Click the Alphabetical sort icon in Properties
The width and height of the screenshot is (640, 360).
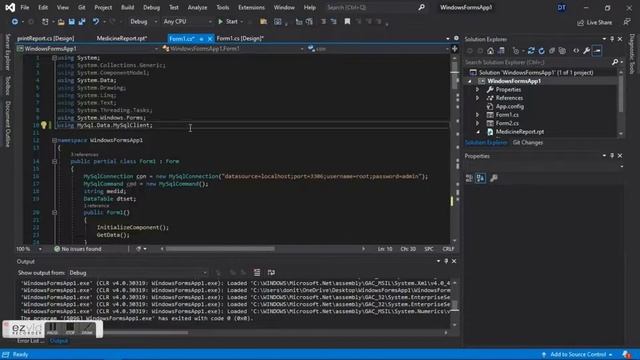[x=480, y=178]
